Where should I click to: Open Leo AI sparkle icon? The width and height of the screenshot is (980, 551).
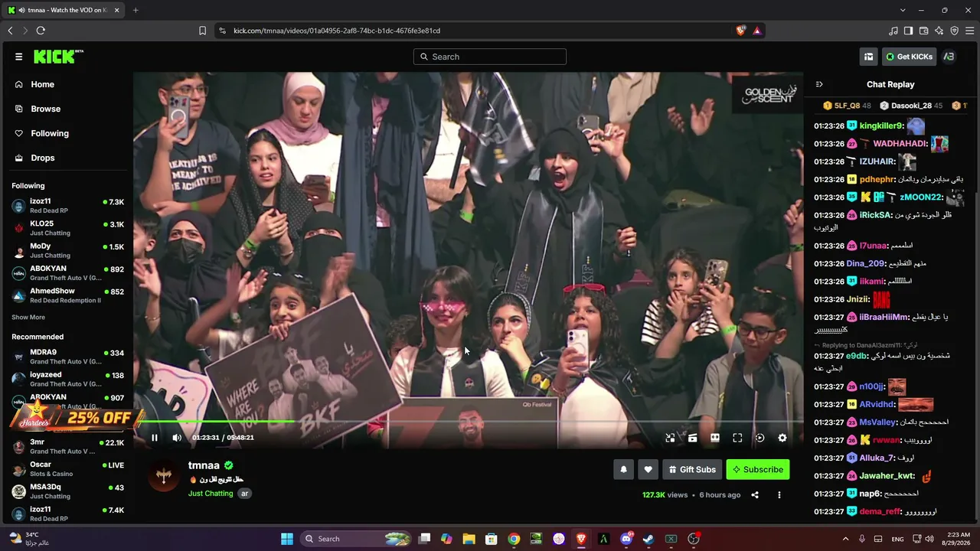[939, 31]
